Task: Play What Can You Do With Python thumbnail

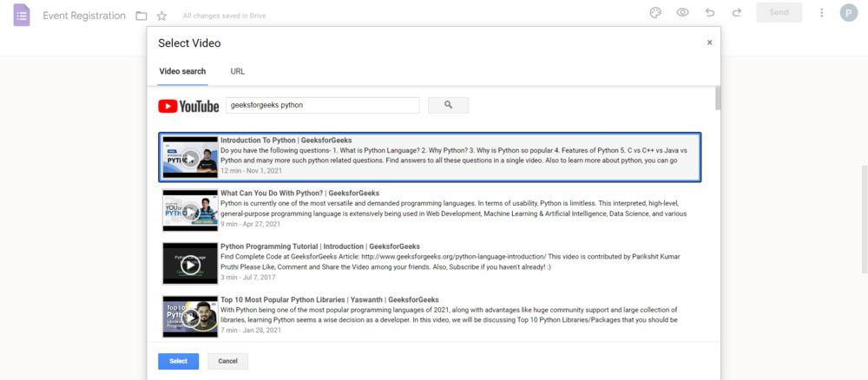Action: click(190, 210)
